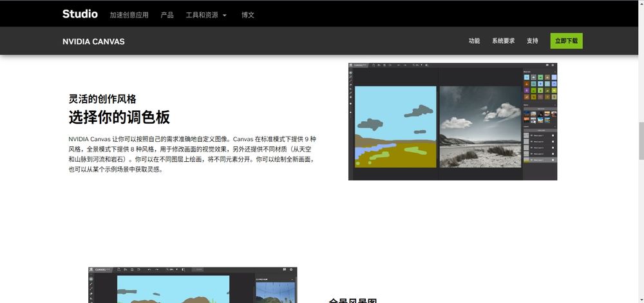Screen dimensions: 644x303
Task: Open the 支持 section link
Action: tap(533, 41)
